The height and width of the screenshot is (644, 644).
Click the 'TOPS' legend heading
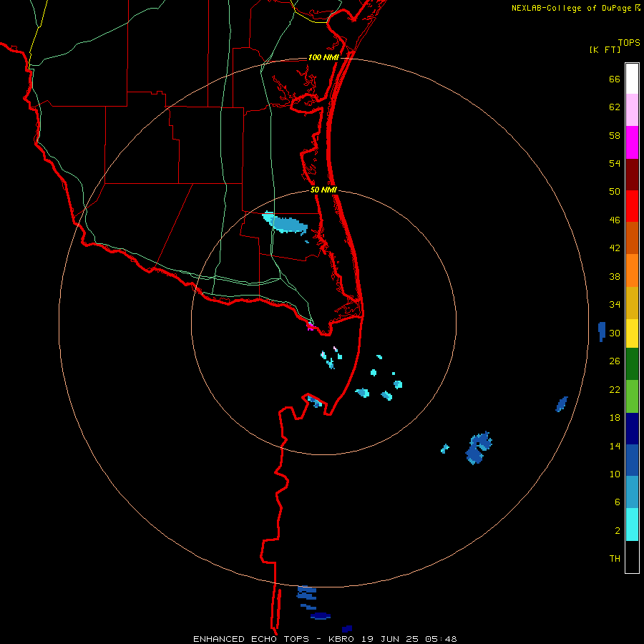[x=629, y=43]
